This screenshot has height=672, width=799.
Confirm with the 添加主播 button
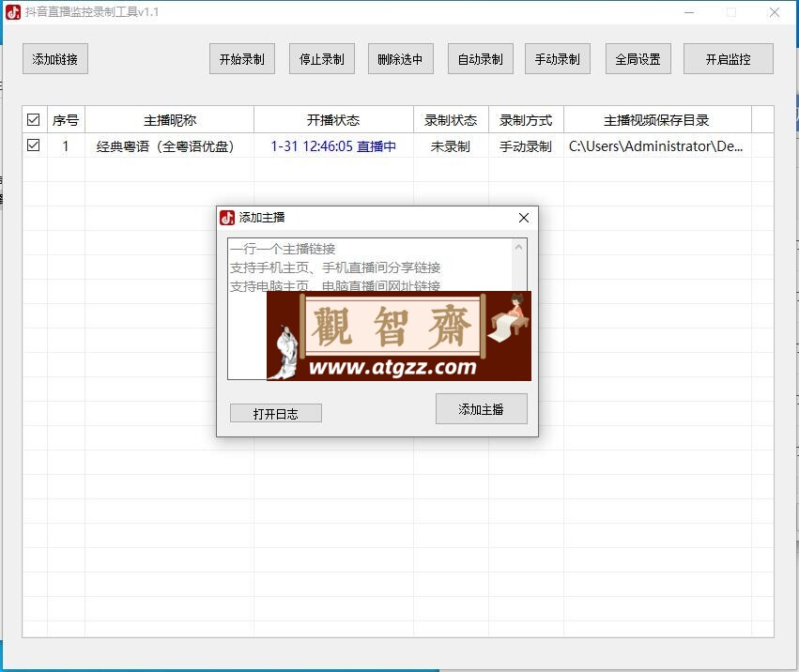point(481,409)
